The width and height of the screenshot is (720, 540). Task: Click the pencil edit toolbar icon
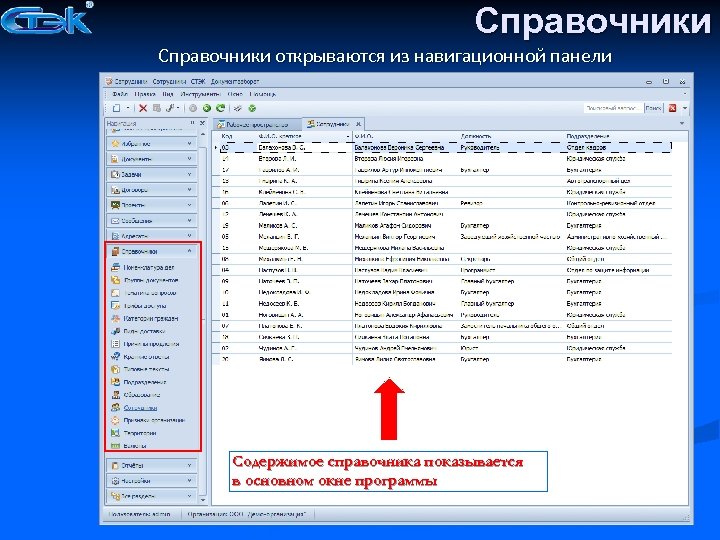point(237,108)
